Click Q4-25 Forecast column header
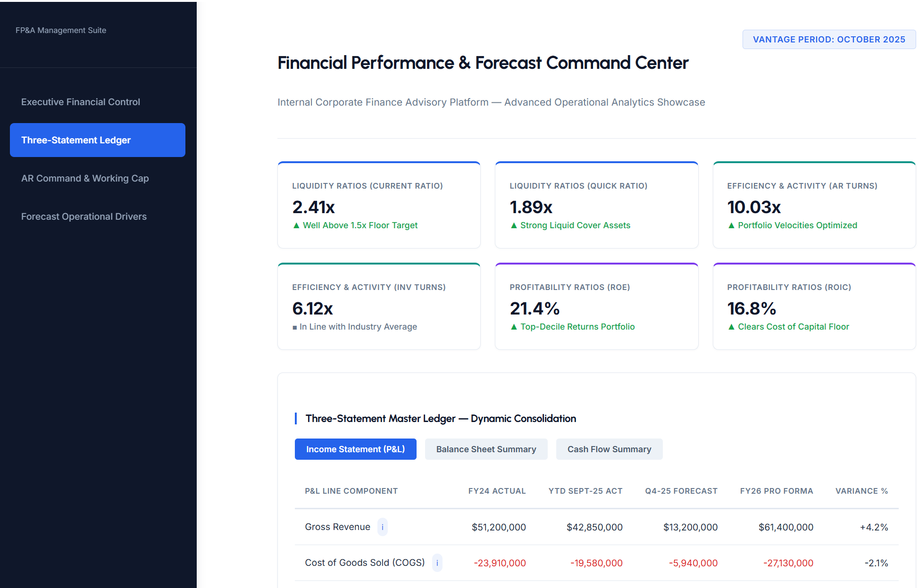The height and width of the screenshot is (588, 919). [681, 491]
